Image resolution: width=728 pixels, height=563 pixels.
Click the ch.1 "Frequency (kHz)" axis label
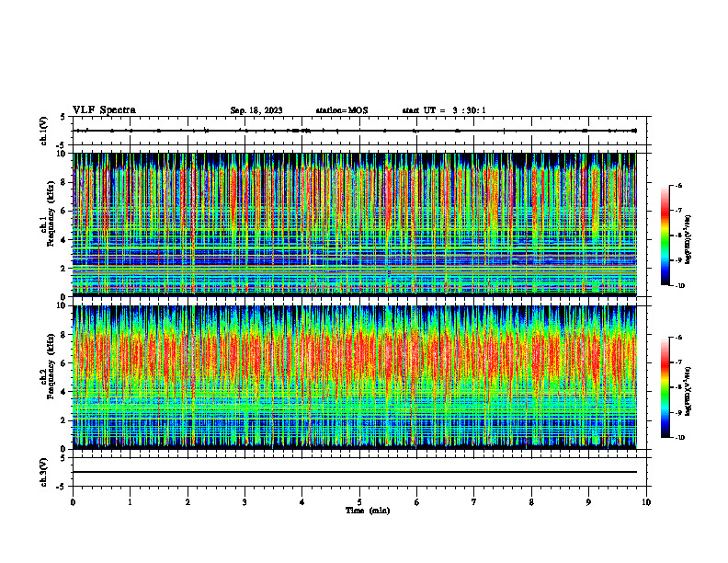[51, 214]
